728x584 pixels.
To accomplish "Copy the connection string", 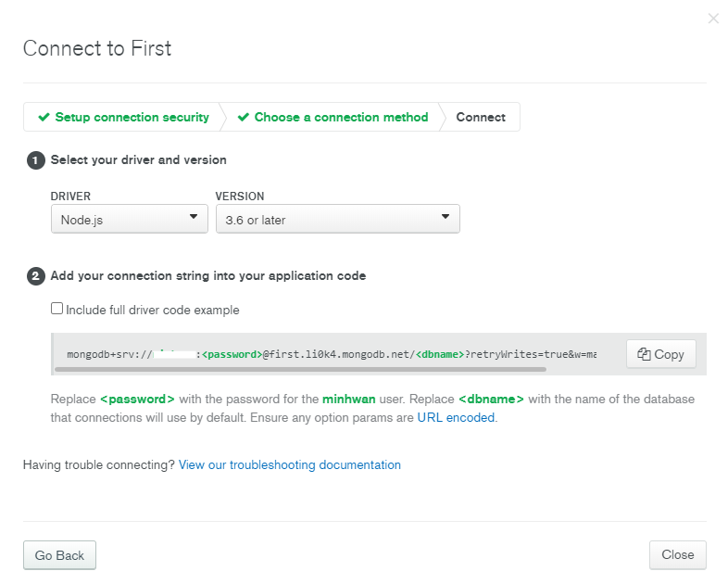I will [661, 354].
